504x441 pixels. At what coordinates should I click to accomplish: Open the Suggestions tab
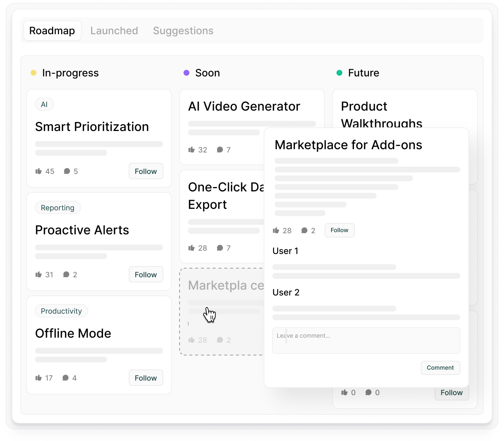[x=183, y=31]
